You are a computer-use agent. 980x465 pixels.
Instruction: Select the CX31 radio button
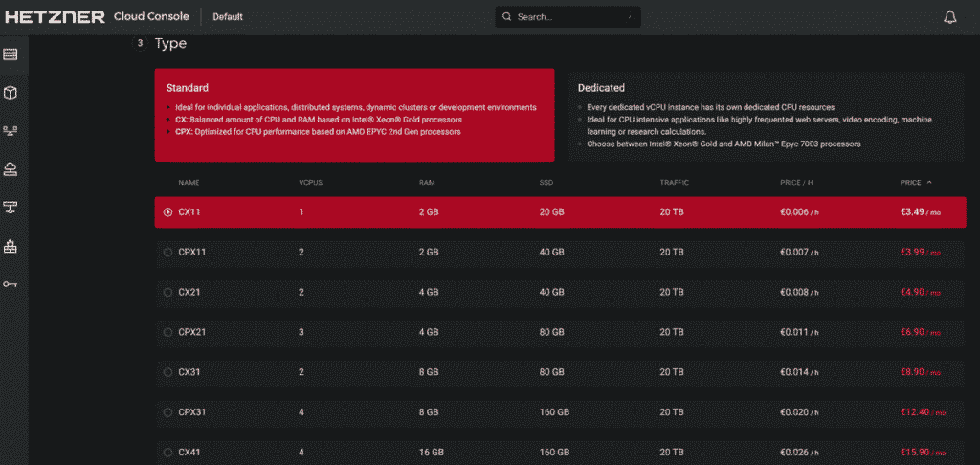pyautogui.click(x=167, y=372)
